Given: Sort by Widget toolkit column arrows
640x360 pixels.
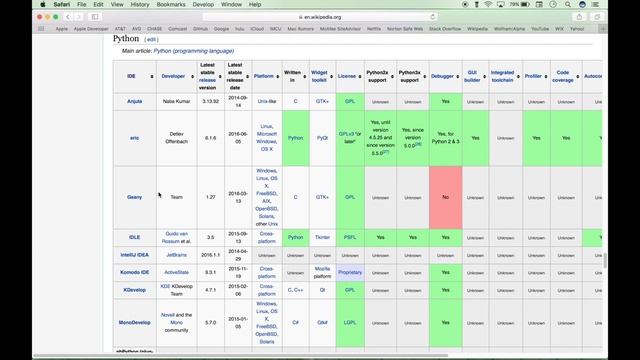Looking at the screenshot, I should (x=331, y=77).
